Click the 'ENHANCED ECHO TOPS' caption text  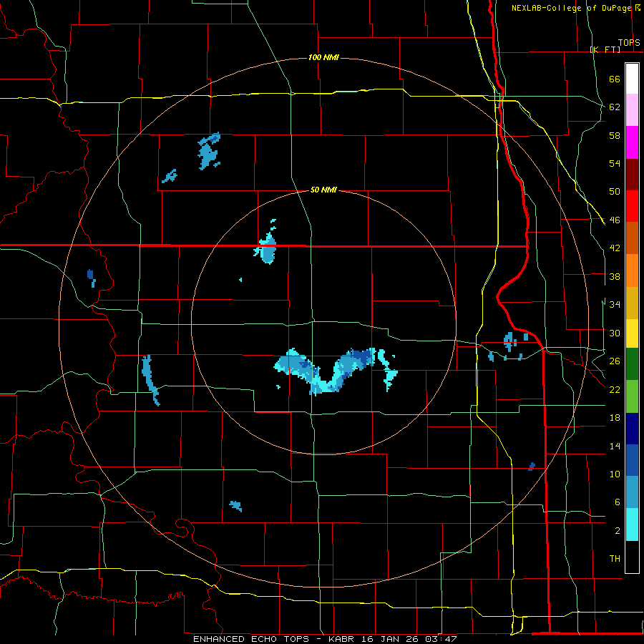(x=251, y=639)
